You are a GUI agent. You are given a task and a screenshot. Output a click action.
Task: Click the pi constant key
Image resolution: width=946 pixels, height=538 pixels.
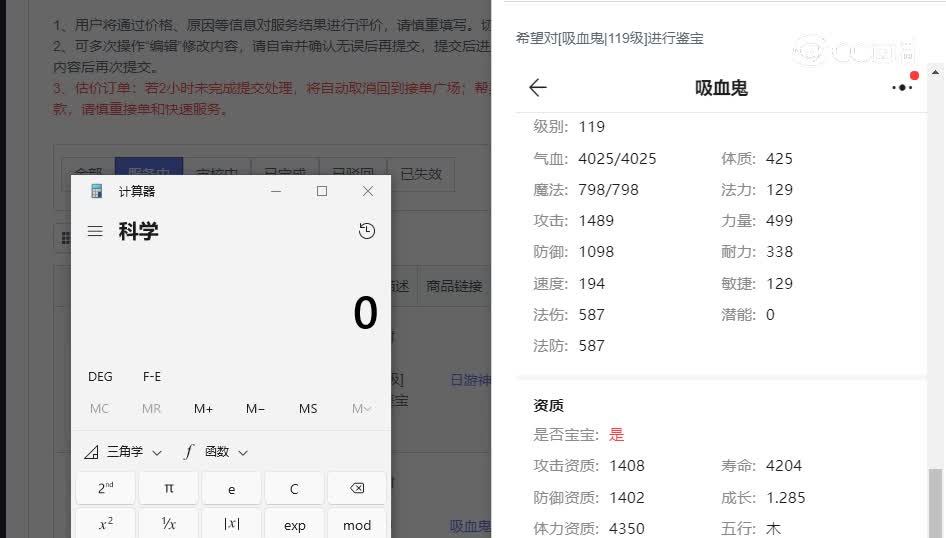pyautogui.click(x=169, y=489)
